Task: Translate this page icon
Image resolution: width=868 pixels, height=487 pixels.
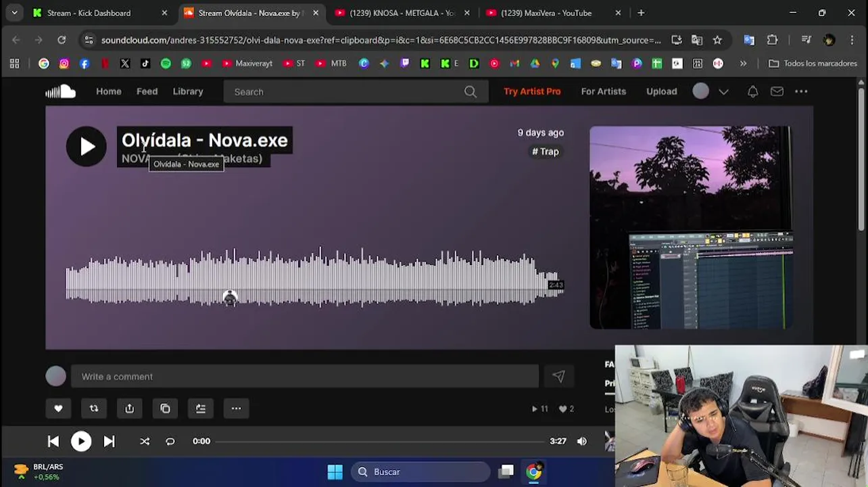Action: coord(697,40)
